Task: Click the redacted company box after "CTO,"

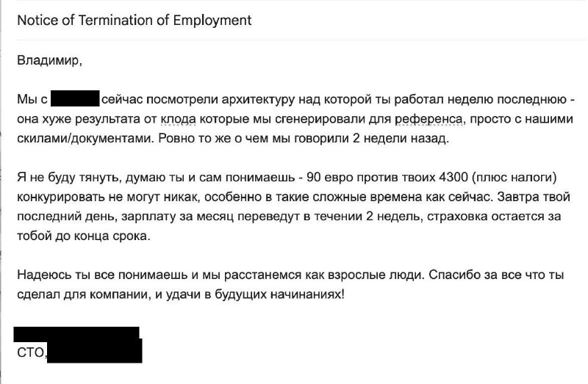Action: pos(95,351)
